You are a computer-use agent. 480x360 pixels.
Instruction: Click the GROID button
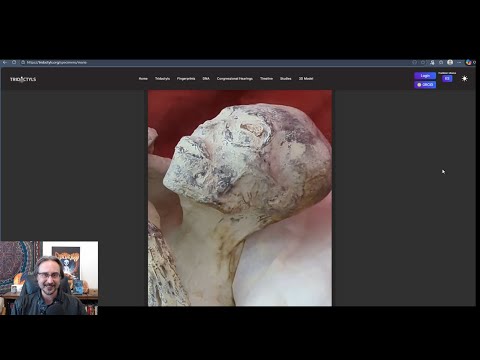tap(425, 85)
